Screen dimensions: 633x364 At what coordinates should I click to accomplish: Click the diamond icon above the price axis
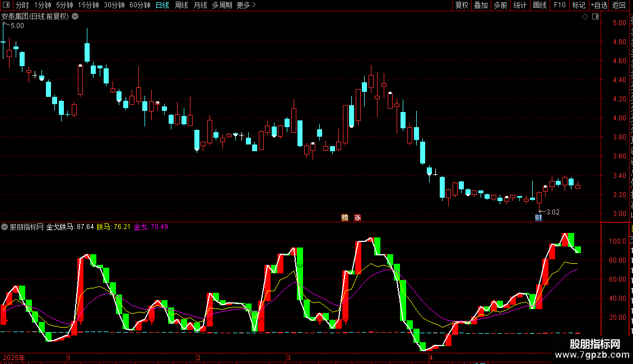click(585, 17)
